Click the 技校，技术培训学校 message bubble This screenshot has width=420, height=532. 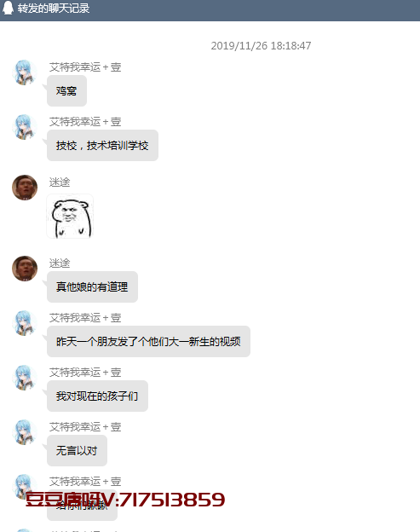coord(102,145)
